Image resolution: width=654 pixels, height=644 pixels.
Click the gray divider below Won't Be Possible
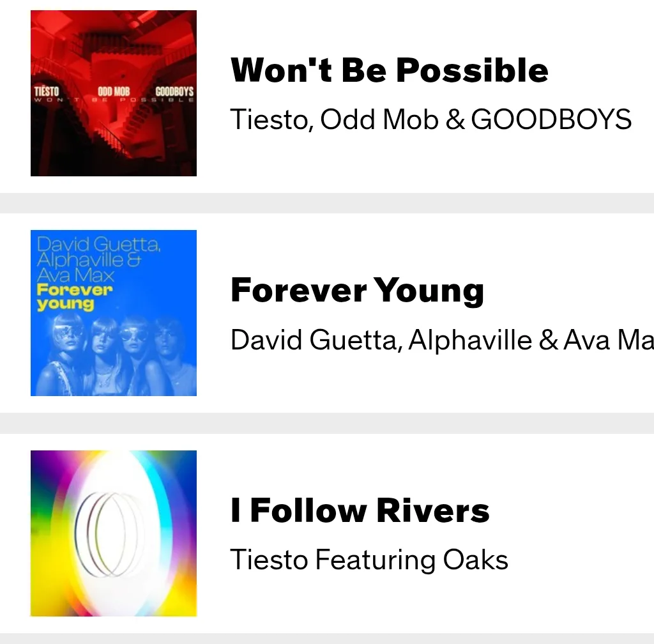[327, 203]
